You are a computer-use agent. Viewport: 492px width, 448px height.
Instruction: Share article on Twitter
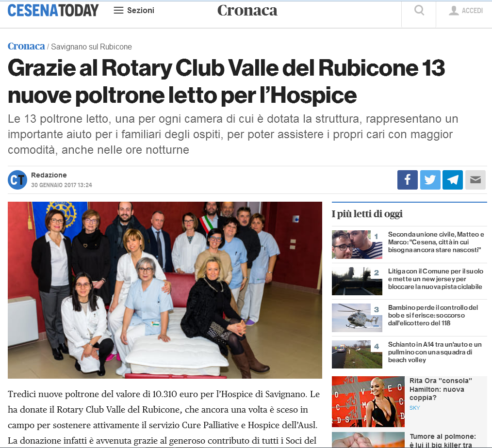tap(430, 180)
